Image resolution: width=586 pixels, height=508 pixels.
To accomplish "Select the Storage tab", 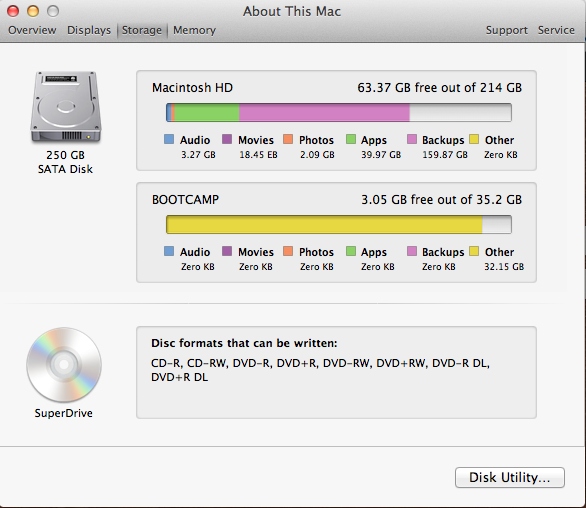I will click(x=142, y=30).
